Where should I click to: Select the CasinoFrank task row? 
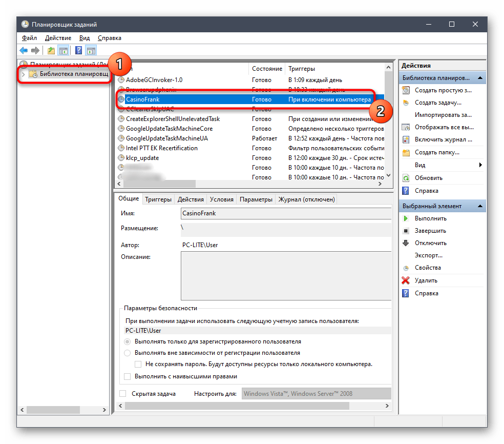pos(250,99)
